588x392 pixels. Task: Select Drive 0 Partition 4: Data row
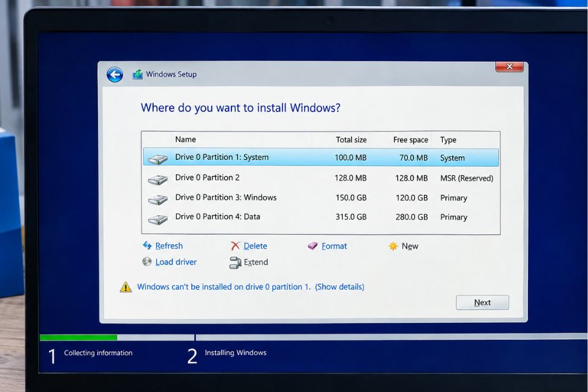321,217
